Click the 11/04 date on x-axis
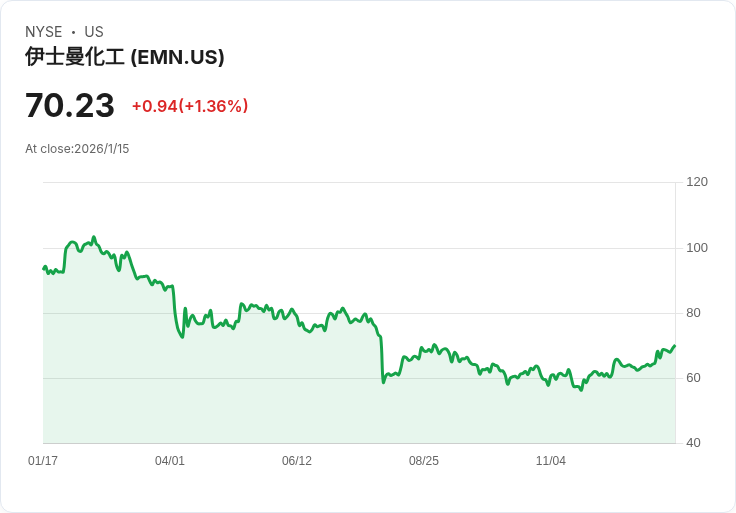736x513 pixels. pyautogui.click(x=551, y=461)
